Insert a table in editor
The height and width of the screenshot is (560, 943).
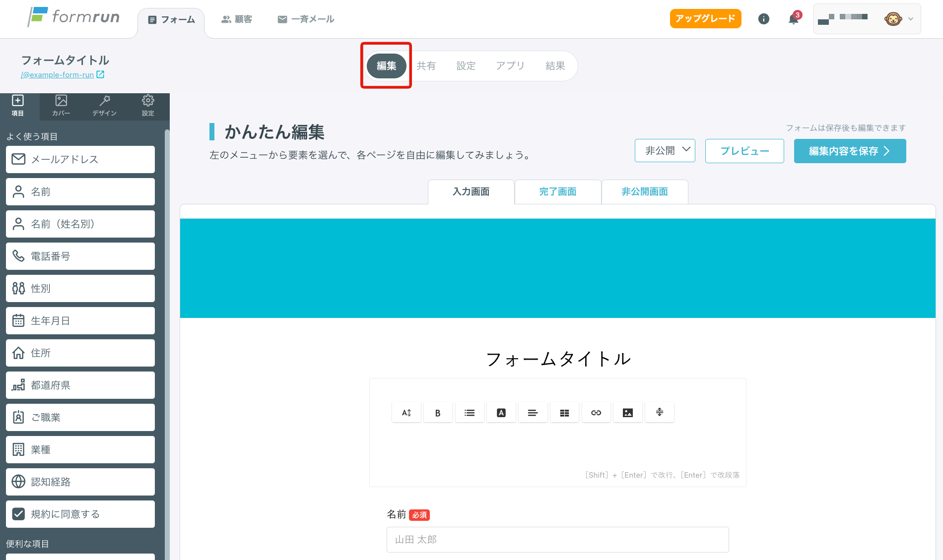[564, 413]
